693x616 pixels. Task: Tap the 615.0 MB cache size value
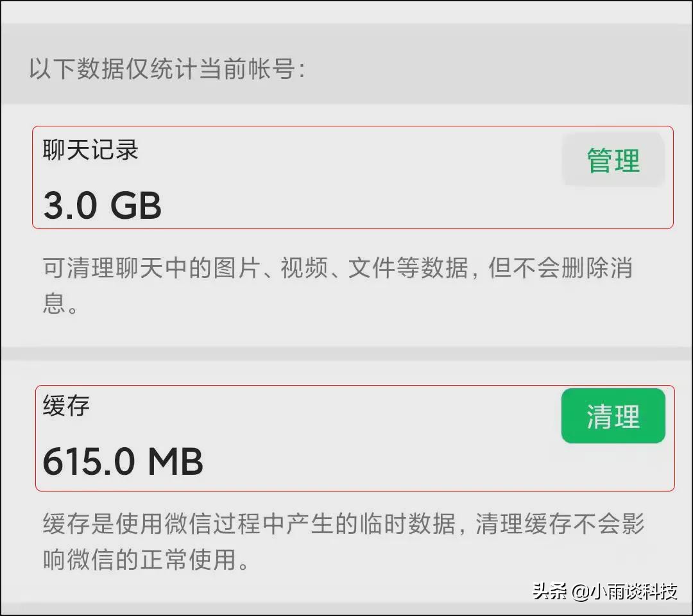pos(122,461)
